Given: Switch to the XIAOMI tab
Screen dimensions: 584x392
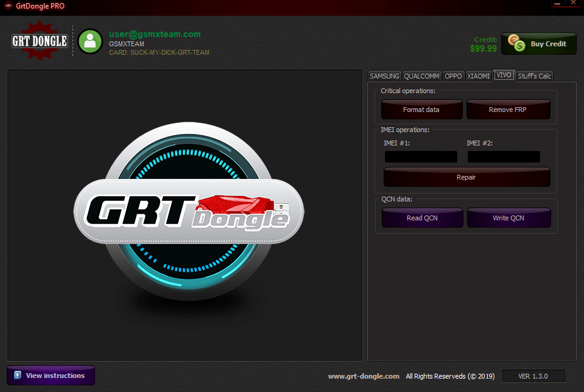Looking at the screenshot, I should pyautogui.click(x=479, y=76).
